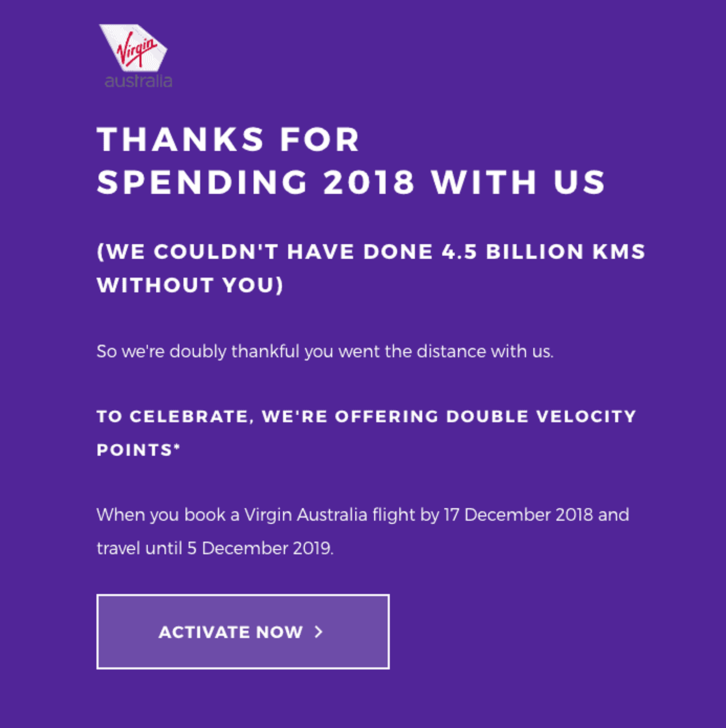This screenshot has width=726, height=728.
Task: Click the grey 'australia' wordmark under the logo
Action: click(x=138, y=81)
